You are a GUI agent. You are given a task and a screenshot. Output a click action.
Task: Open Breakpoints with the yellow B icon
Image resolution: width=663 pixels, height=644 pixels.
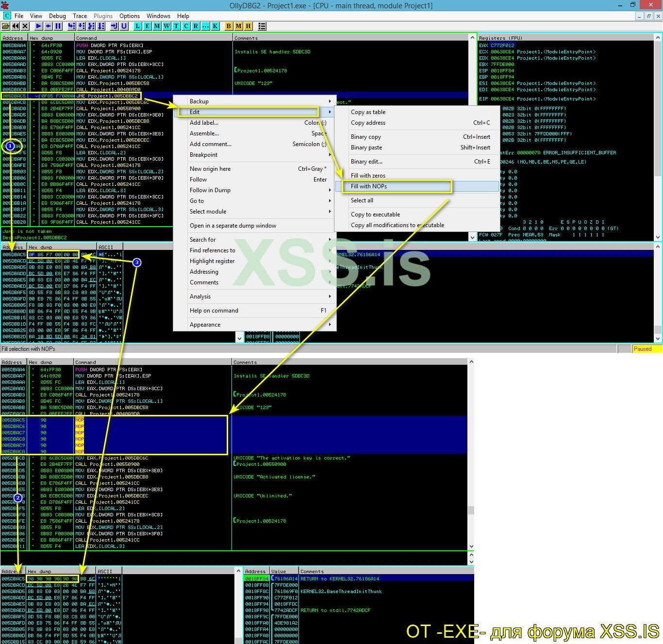[x=229, y=26]
